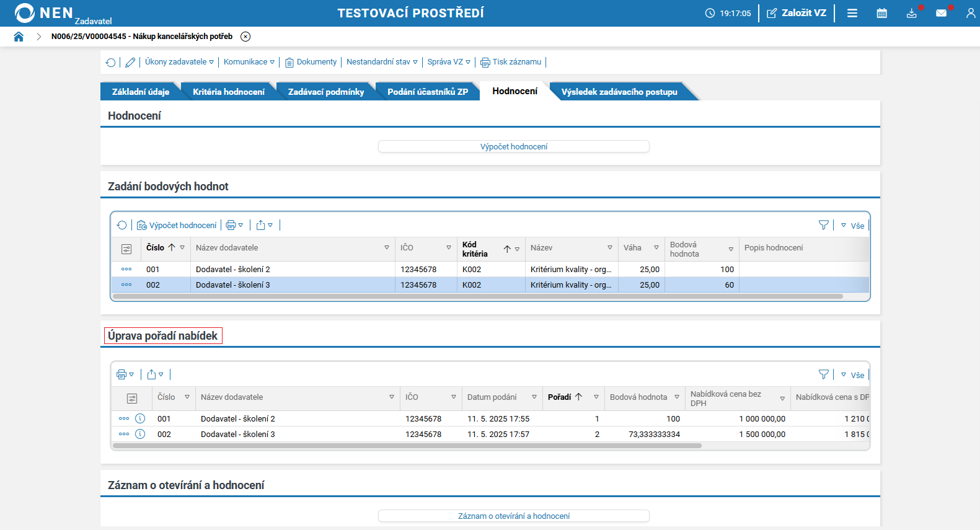Click the Záznam o otevírání a hodnocení button
Viewport: 980px width, 530px height.
tap(513, 516)
